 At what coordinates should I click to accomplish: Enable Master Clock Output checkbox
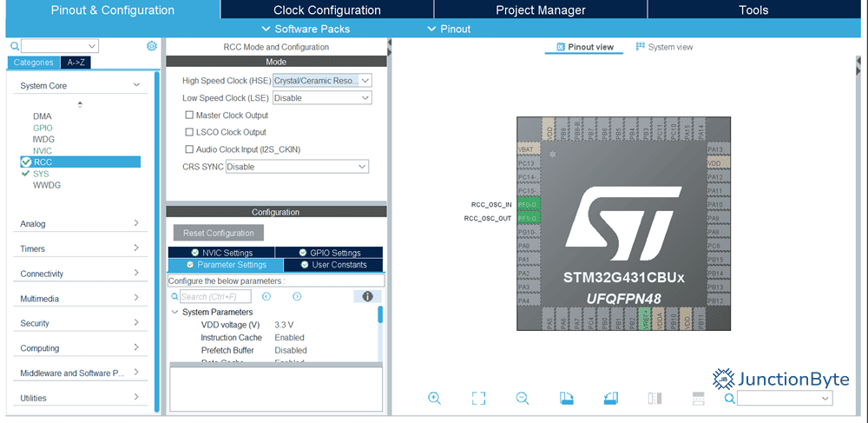(x=189, y=116)
